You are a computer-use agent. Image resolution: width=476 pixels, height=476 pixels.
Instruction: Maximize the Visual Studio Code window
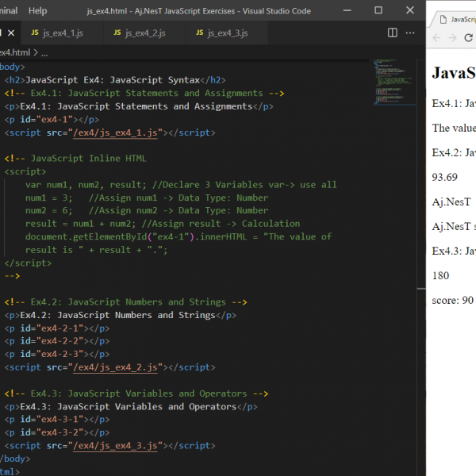[x=378, y=11]
